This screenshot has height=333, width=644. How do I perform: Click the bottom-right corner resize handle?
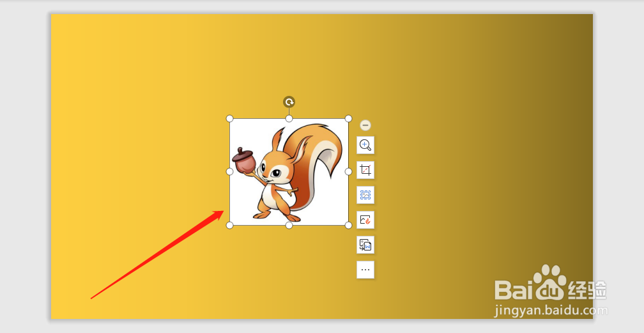pyautogui.click(x=348, y=225)
